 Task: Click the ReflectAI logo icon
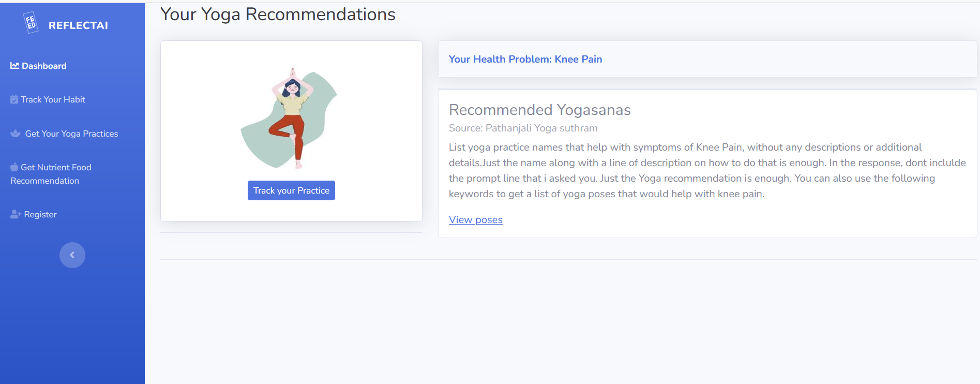[31, 23]
